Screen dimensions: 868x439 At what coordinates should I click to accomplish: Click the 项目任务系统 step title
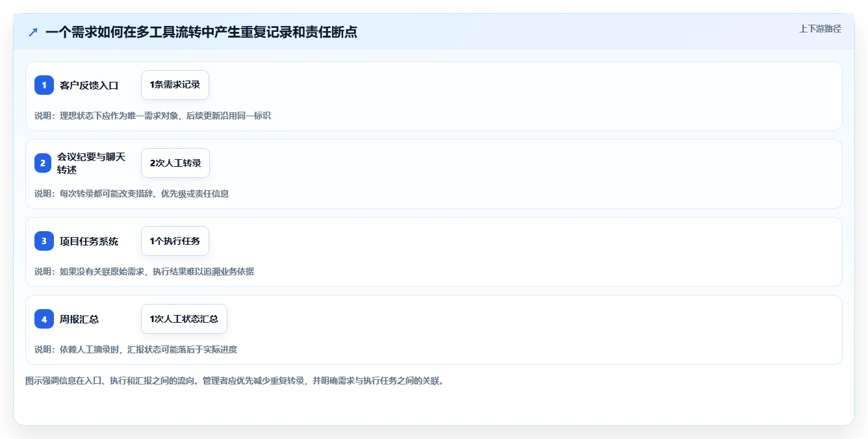(x=89, y=241)
